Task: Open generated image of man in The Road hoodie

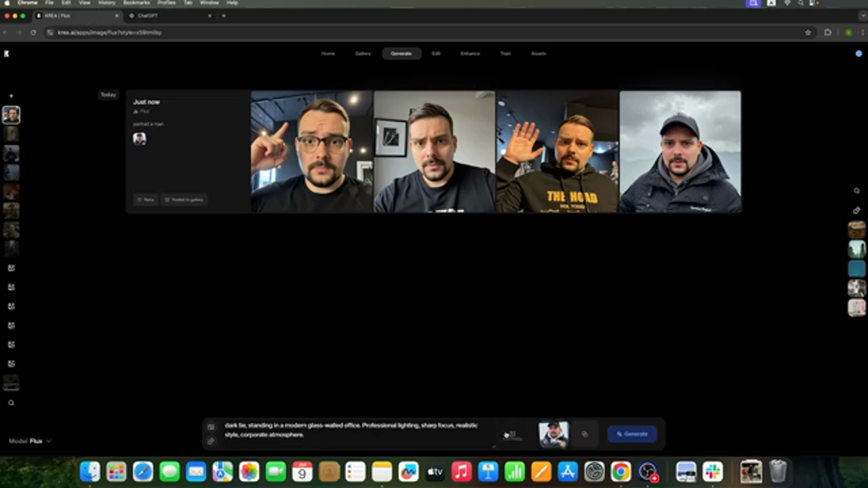Action: pyautogui.click(x=557, y=152)
